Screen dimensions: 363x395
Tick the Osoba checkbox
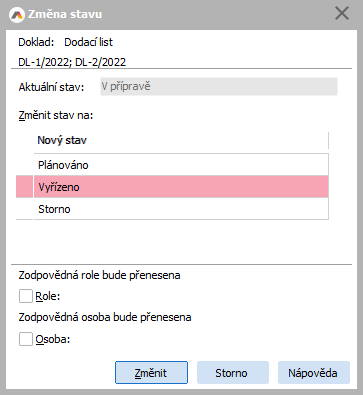click(26, 339)
